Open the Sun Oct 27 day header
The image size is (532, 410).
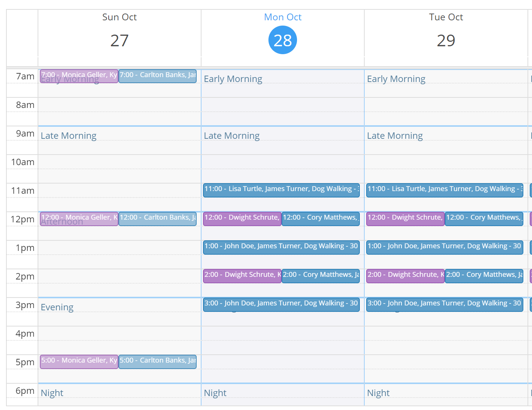(x=120, y=33)
